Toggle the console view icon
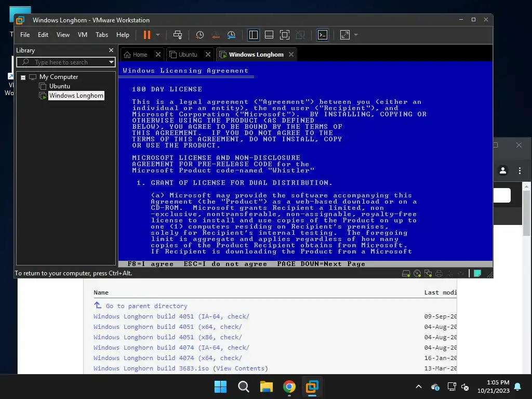The height and width of the screenshot is (399, 532). coord(322,35)
